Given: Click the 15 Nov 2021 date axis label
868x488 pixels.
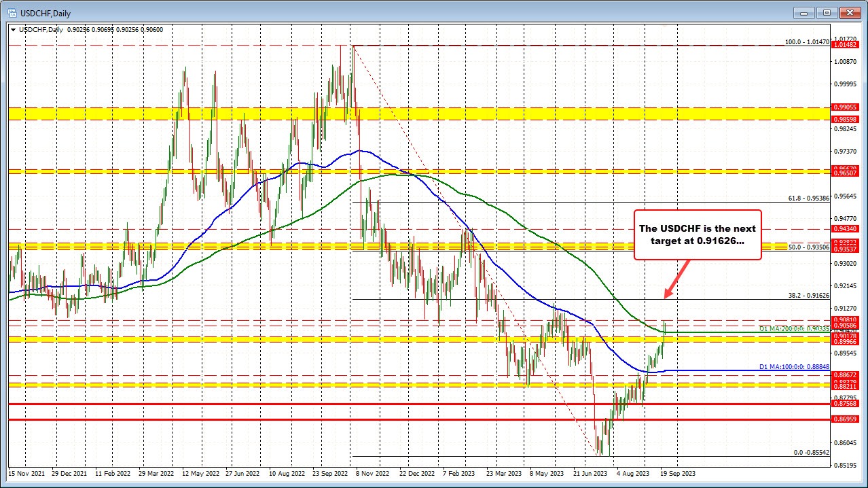Looking at the screenshot, I should pyautogui.click(x=29, y=473).
